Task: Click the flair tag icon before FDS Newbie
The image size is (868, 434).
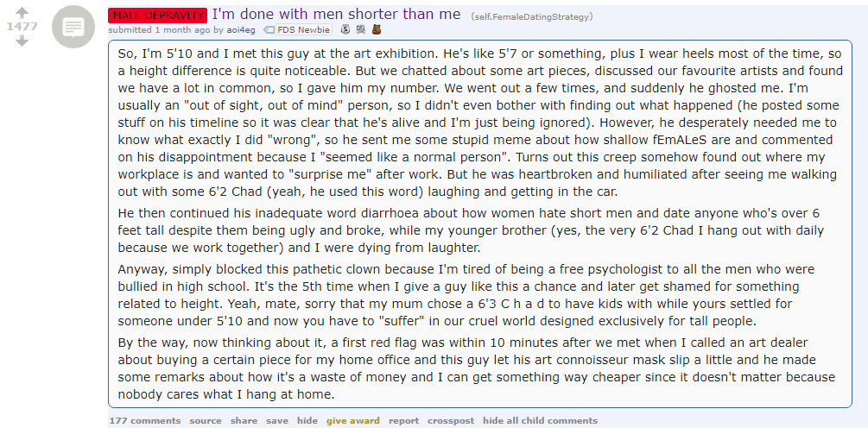Action: (x=269, y=30)
